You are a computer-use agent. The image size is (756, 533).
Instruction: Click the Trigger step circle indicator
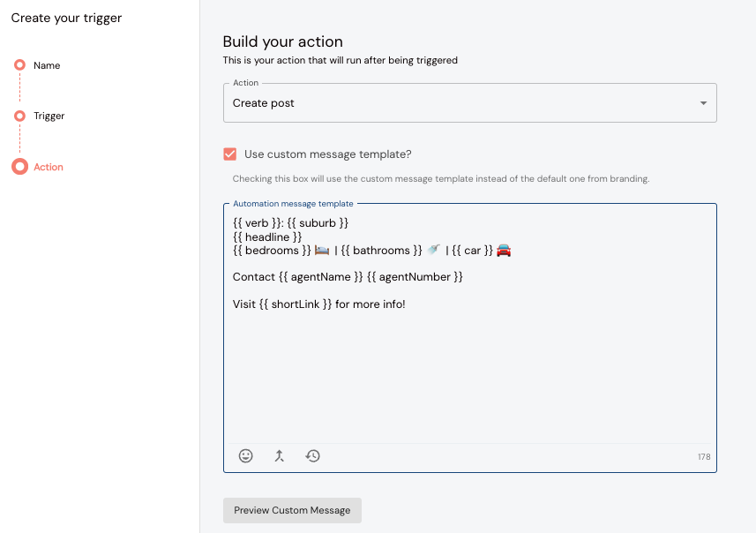[x=19, y=116]
